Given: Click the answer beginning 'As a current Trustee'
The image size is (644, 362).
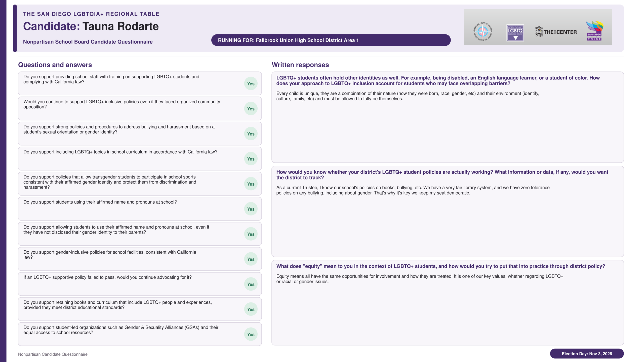Looking at the screenshot, I should 413,190.
